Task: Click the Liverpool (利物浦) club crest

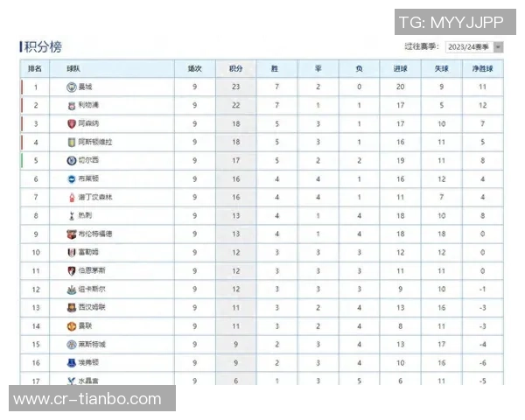Action: point(72,106)
